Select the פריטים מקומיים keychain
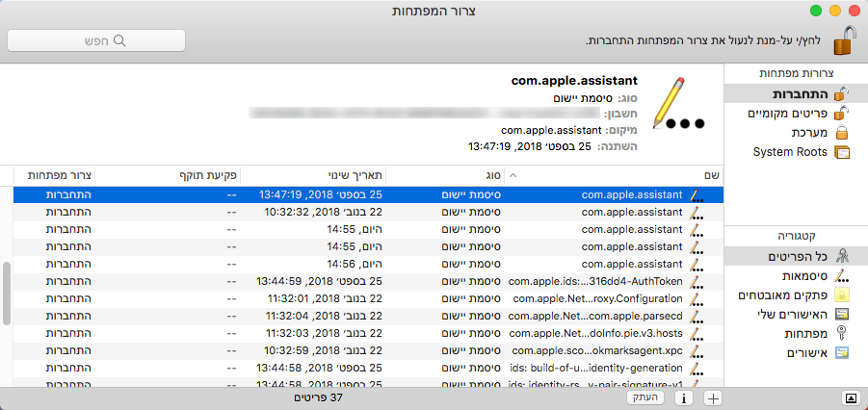 point(788,114)
